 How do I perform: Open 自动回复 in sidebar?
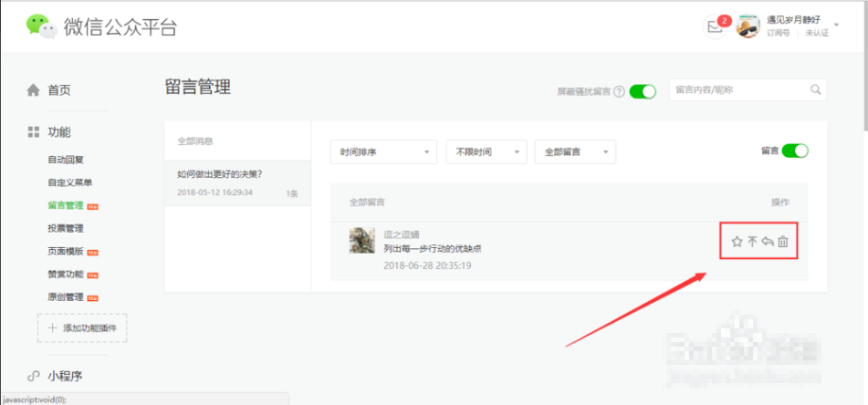(x=66, y=160)
